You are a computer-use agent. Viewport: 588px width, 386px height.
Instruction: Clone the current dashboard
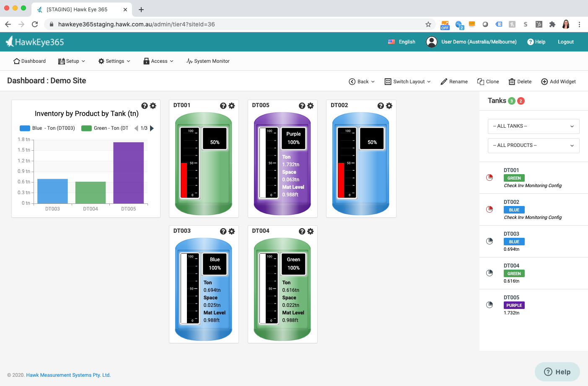(488, 82)
